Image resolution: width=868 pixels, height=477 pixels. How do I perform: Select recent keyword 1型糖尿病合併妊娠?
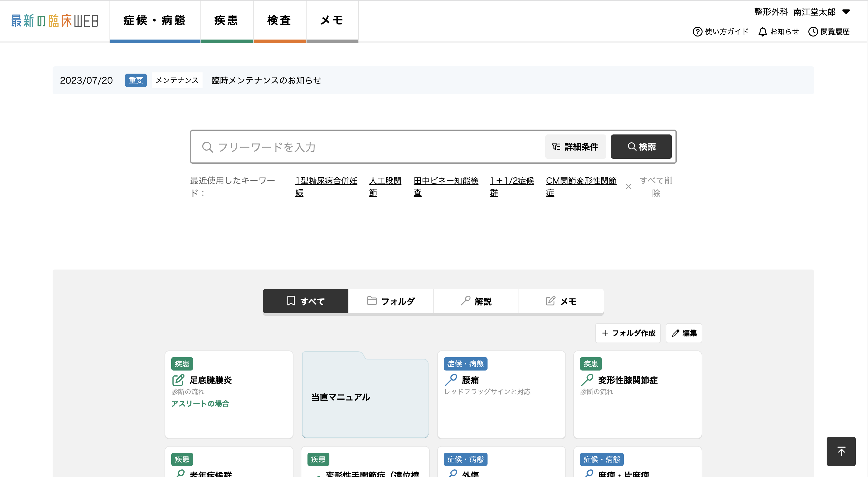[326, 187]
